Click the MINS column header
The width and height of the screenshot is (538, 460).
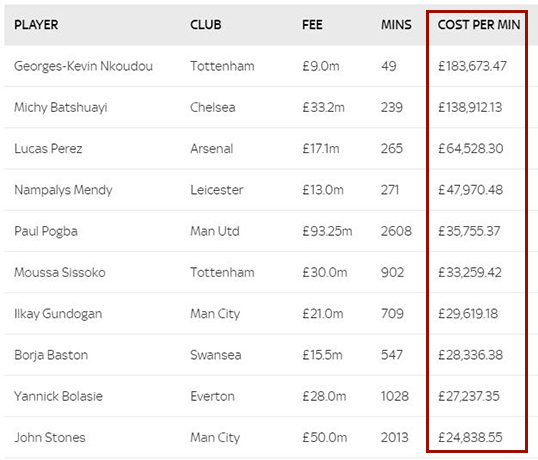tap(396, 25)
